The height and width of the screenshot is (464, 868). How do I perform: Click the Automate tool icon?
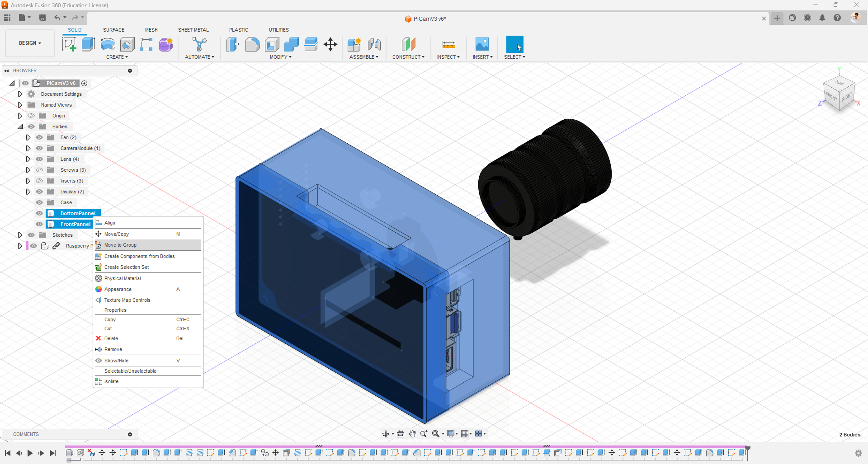coord(199,44)
